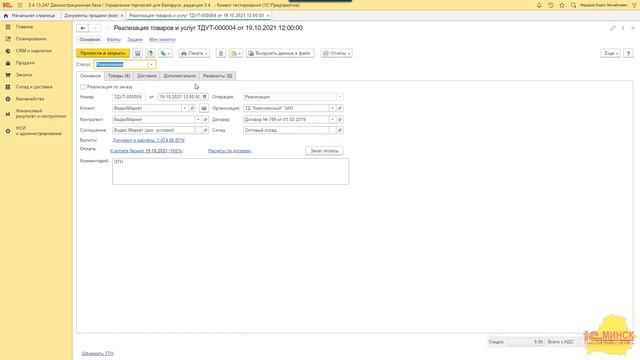The height and width of the screenshot is (360, 640).
Task: Open the calendar picker in the date field
Action: (x=205, y=97)
